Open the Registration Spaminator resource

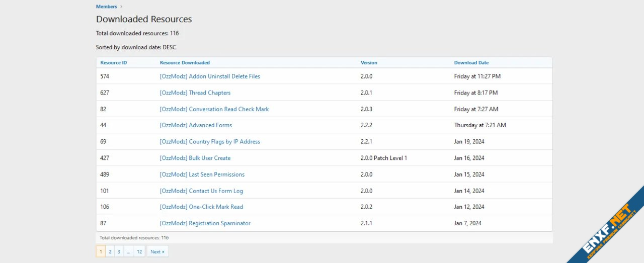point(205,223)
